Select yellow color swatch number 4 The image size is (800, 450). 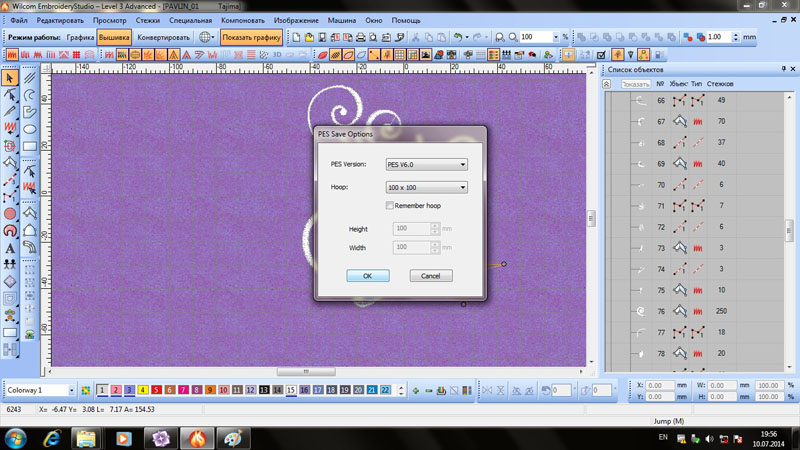[143, 390]
